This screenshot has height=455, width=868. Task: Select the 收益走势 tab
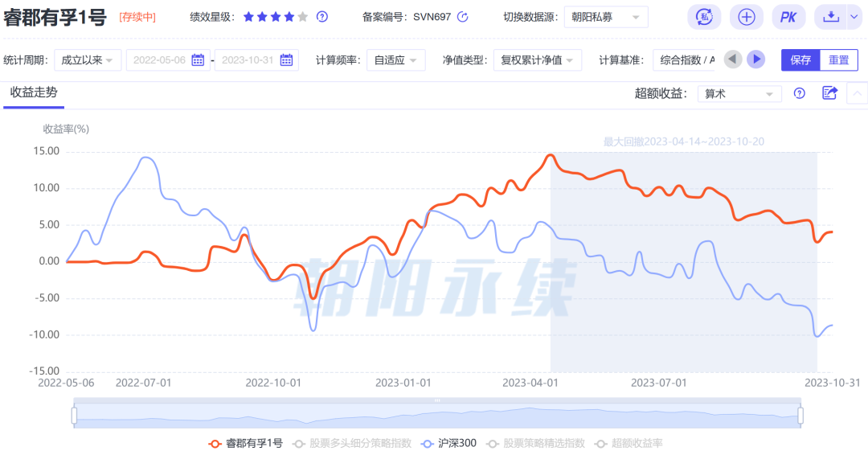click(34, 92)
